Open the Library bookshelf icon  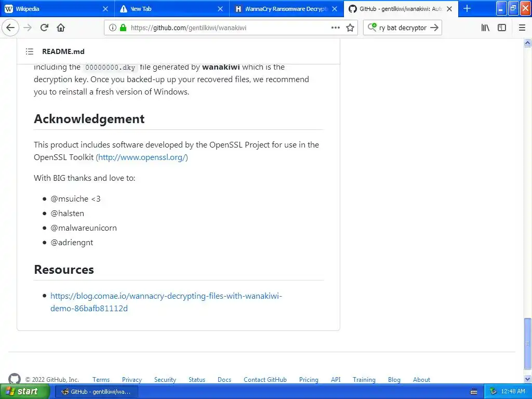(486, 28)
